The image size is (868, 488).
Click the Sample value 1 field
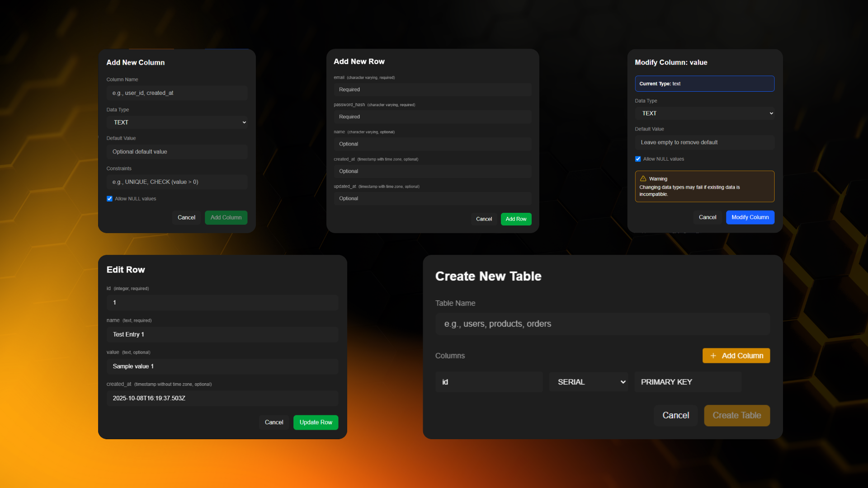[222, 366]
